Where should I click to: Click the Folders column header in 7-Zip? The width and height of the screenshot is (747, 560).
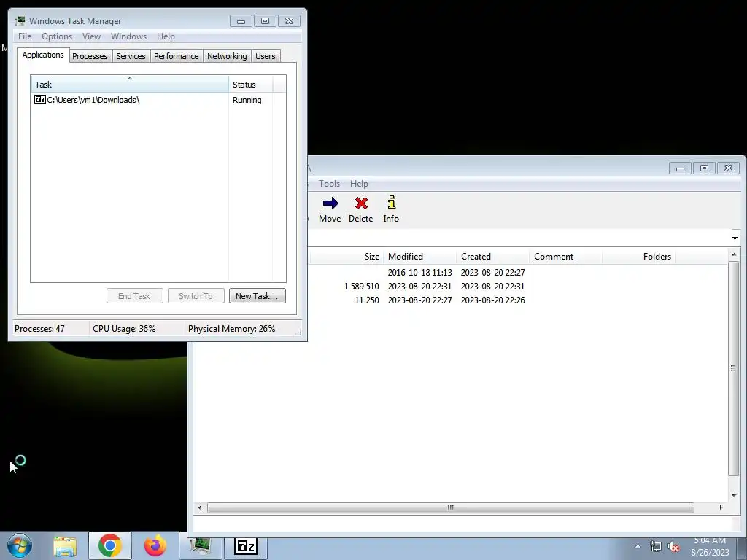point(639,256)
